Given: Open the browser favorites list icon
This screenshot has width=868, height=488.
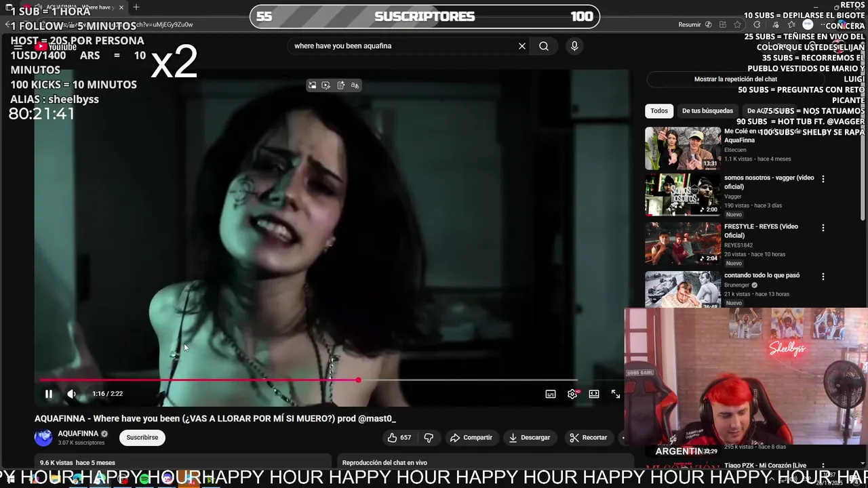Looking at the screenshot, I should (791, 24).
